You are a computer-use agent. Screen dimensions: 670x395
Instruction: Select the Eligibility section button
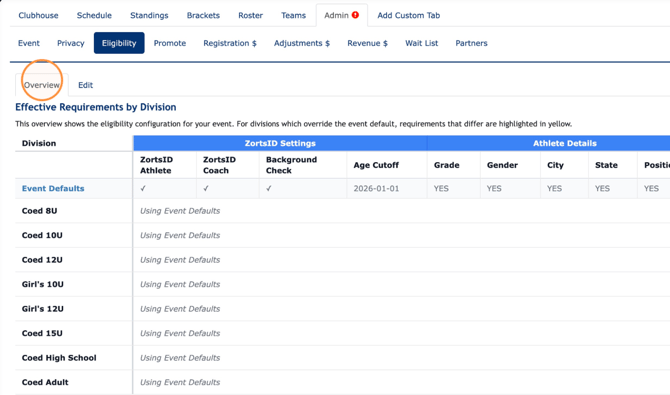click(x=119, y=43)
